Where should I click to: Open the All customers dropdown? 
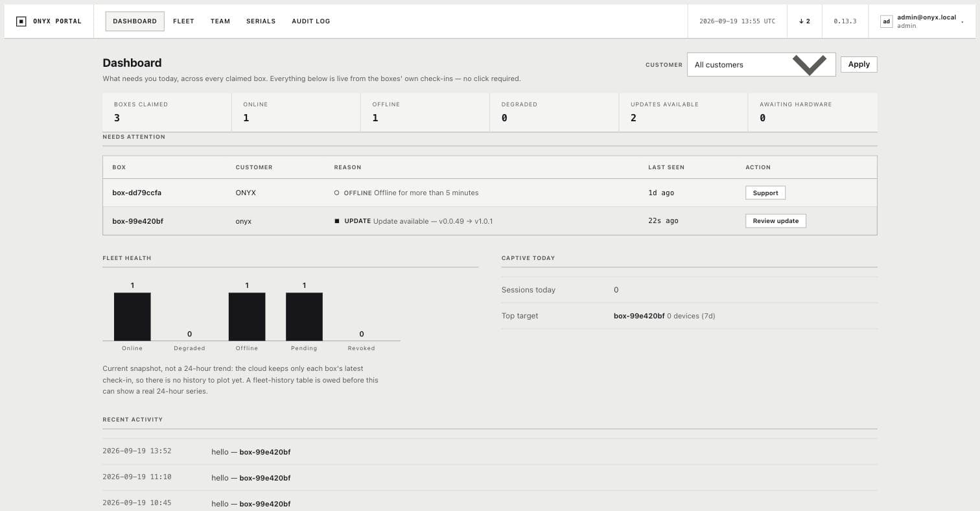pyautogui.click(x=761, y=64)
